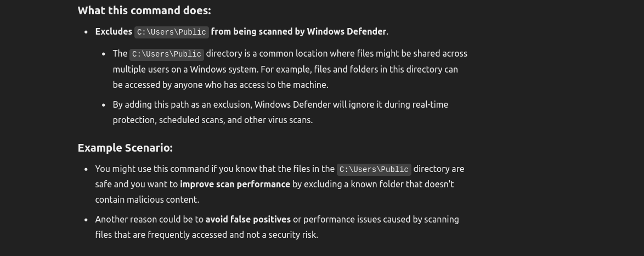644x256 pixels.
Task: Select the C:\Users\Public code before 'directory are'
Action: tap(374, 170)
